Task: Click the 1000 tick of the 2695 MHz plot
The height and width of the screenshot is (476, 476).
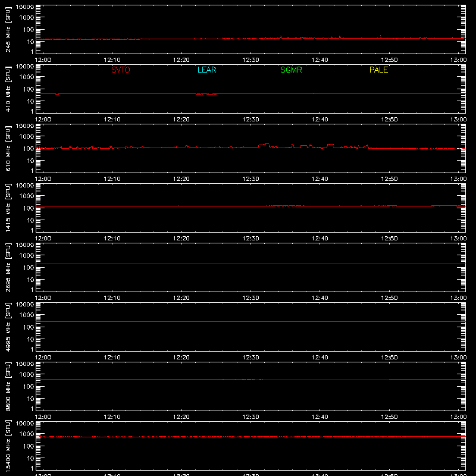Action: click(x=27, y=255)
